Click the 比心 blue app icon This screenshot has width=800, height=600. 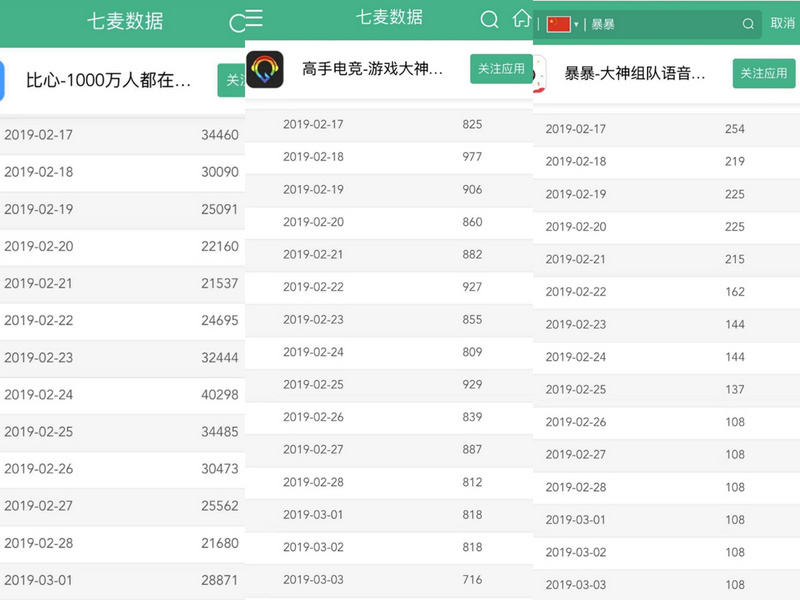(x=3, y=80)
